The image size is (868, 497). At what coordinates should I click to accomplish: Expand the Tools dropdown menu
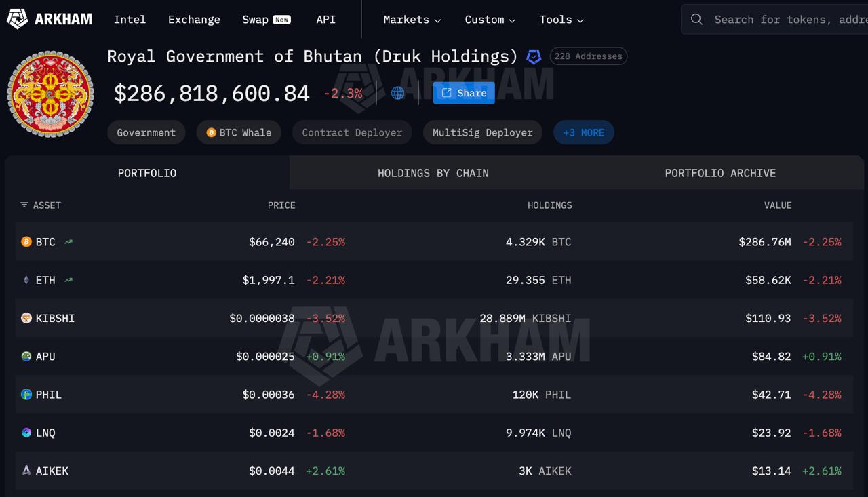tap(561, 20)
